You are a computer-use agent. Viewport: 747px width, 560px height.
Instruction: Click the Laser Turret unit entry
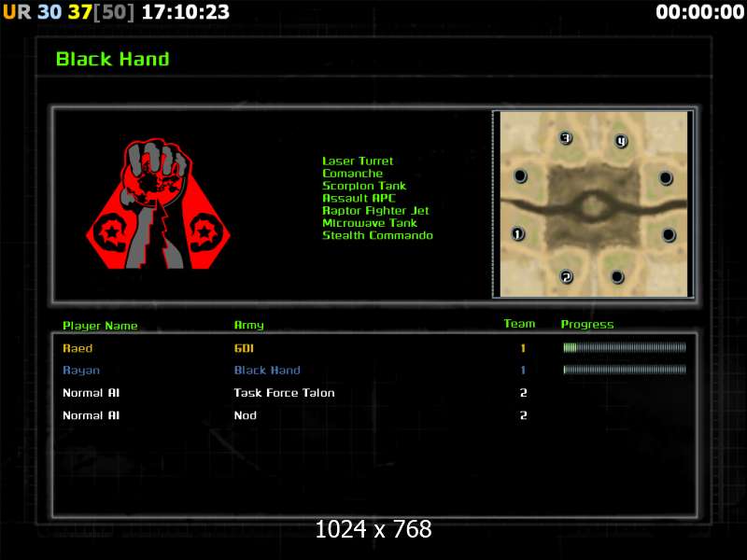point(358,161)
